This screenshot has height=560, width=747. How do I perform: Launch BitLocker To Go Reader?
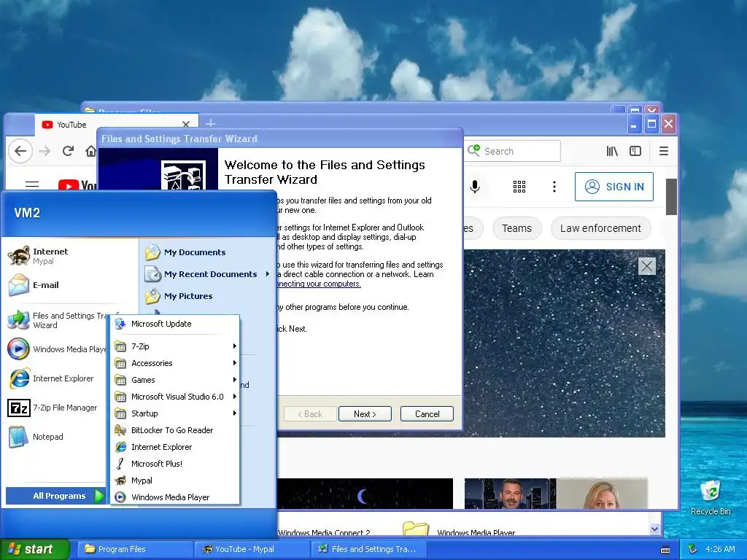pos(175,430)
